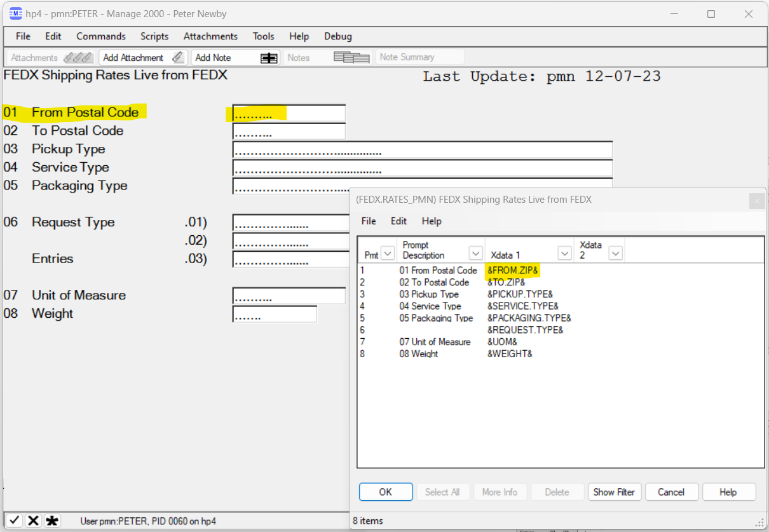Open Help menu in FEDX.RATES_PMN dialog
The image size is (769, 532).
coord(432,221)
